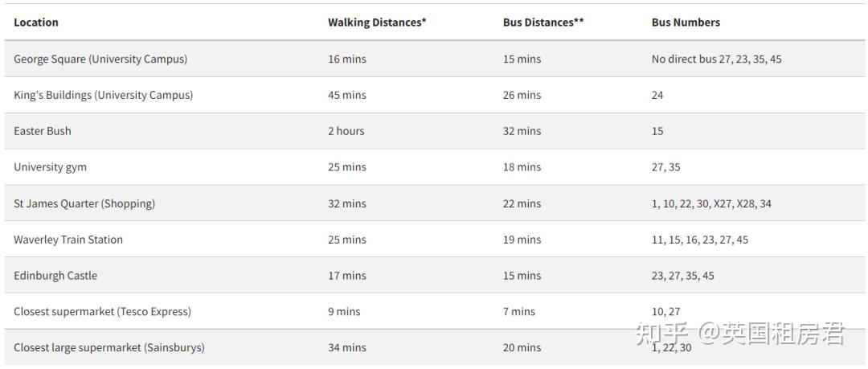Viewport: 868px width, 369px height.
Task: Click 'No direct bus 27, 23, 35, 45' text
Action: tap(716, 59)
